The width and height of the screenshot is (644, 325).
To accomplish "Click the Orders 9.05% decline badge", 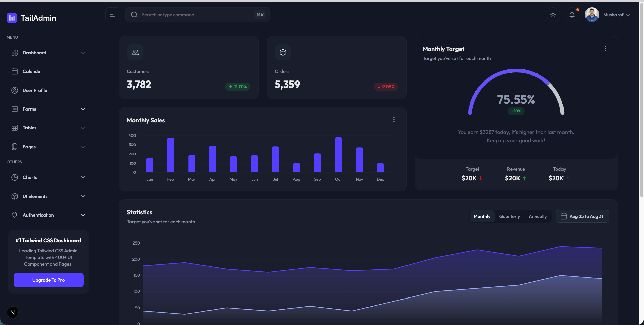I will click(x=386, y=87).
